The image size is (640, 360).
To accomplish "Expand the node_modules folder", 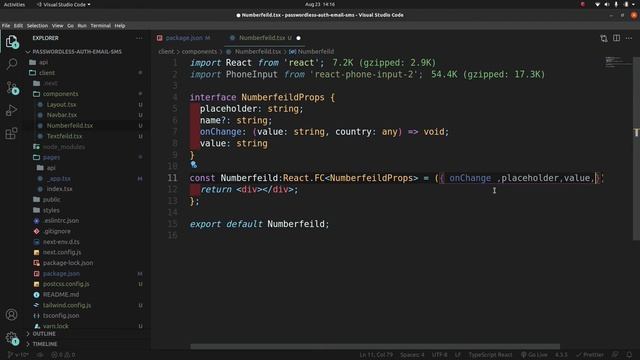I will 64,147.
